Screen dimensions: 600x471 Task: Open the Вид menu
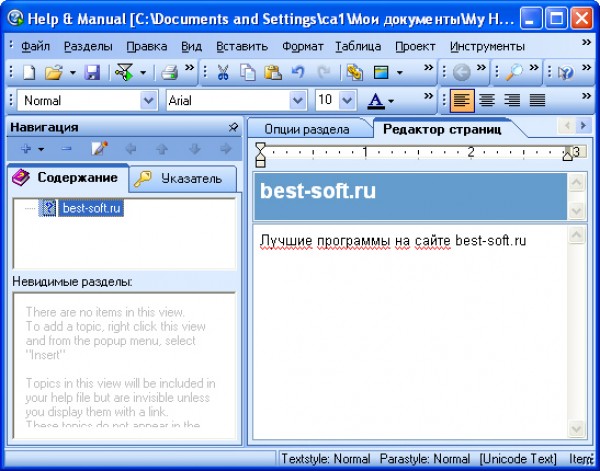[x=191, y=46]
